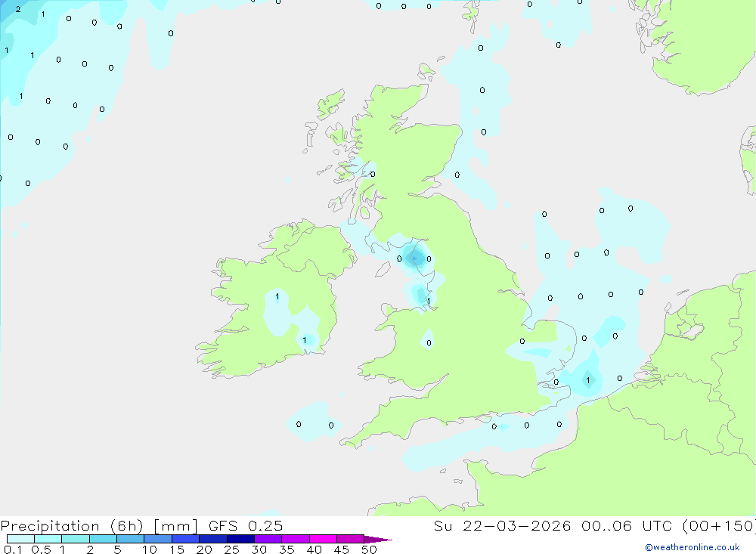Click the 'Precipitation (6h) [mm]' title text

tap(99, 526)
